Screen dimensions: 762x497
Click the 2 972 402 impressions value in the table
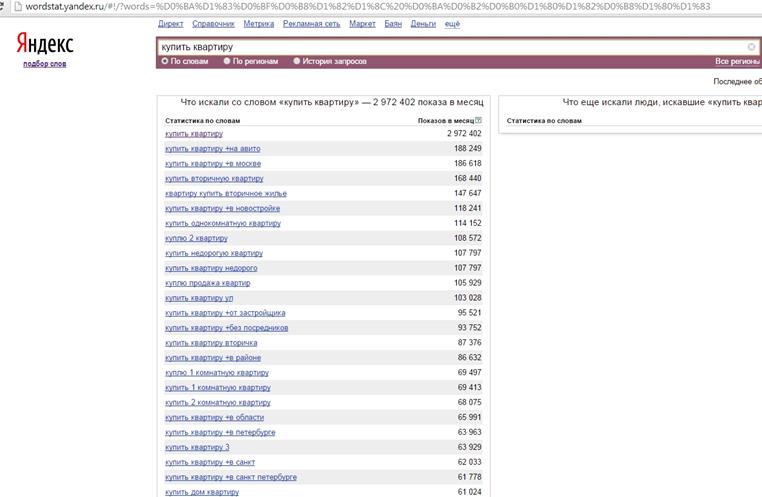click(464, 134)
